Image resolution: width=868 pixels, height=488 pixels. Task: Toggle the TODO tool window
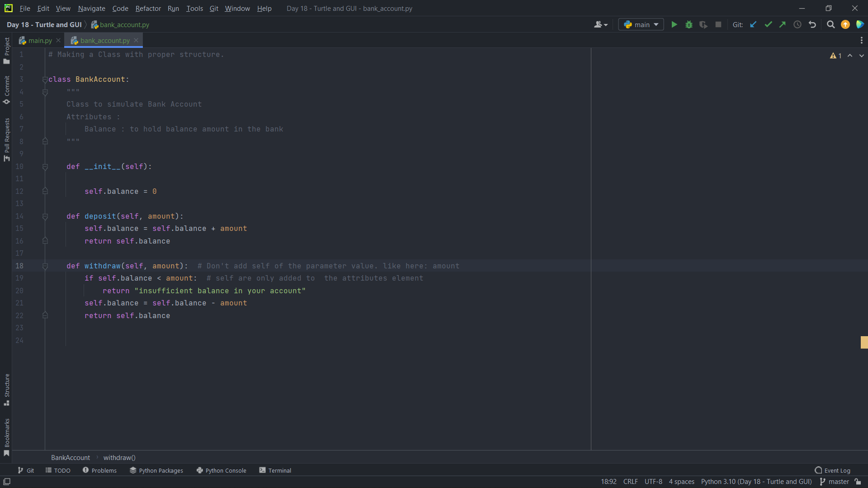pyautogui.click(x=58, y=470)
